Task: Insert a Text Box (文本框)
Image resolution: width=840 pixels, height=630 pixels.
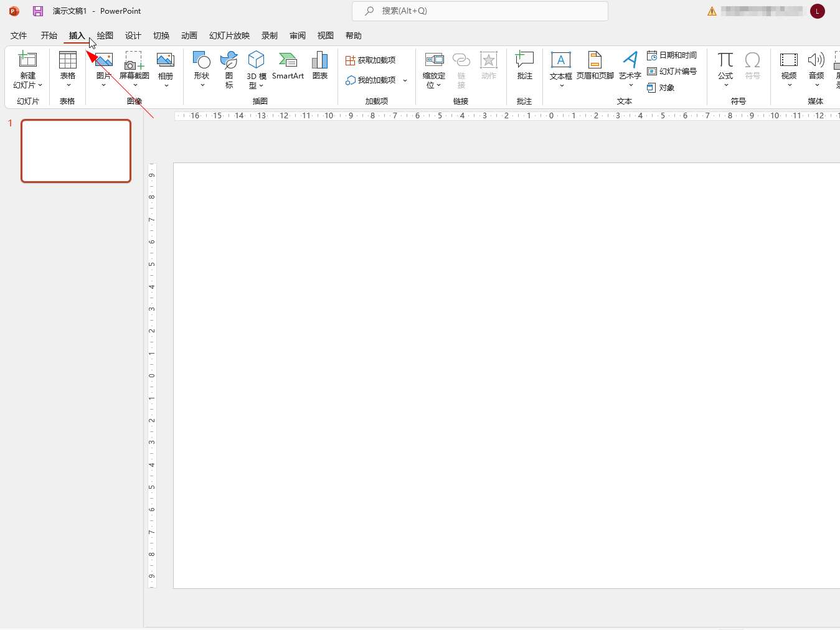Action: pyautogui.click(x=561, y=60)
